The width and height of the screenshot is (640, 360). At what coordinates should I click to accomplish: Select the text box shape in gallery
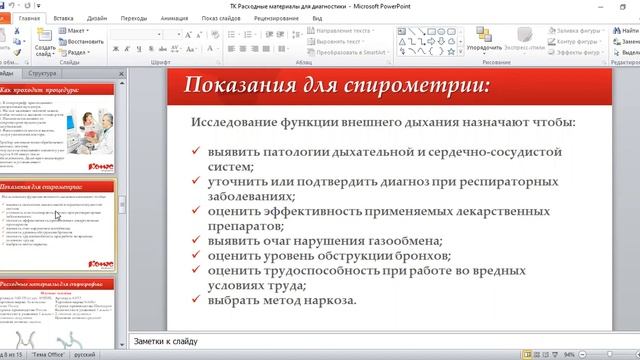(x=402, y=31)
